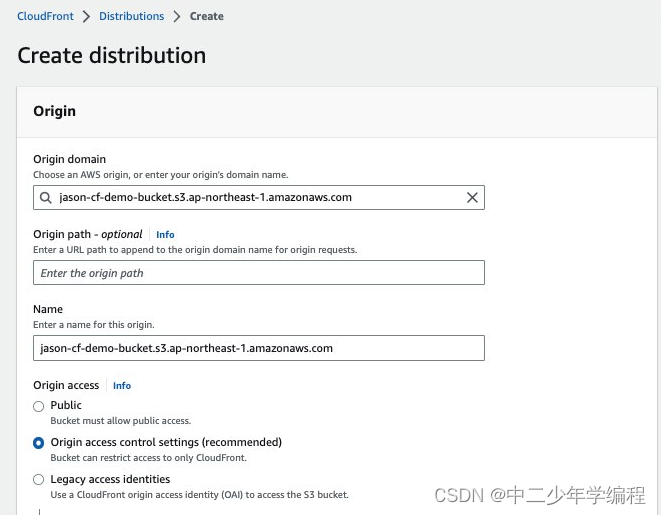Click the 'Origin path - optional' label

(88, 234)
